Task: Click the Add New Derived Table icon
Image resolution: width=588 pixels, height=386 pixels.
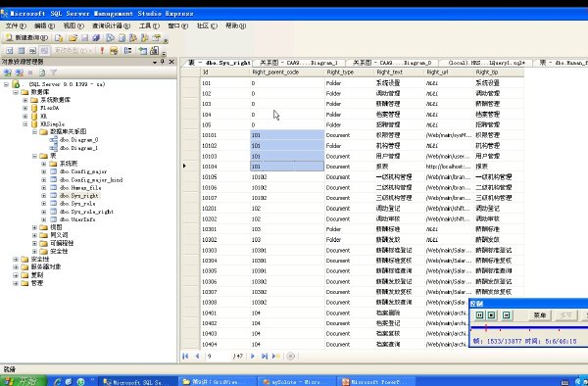Action: tap(154, 51)
